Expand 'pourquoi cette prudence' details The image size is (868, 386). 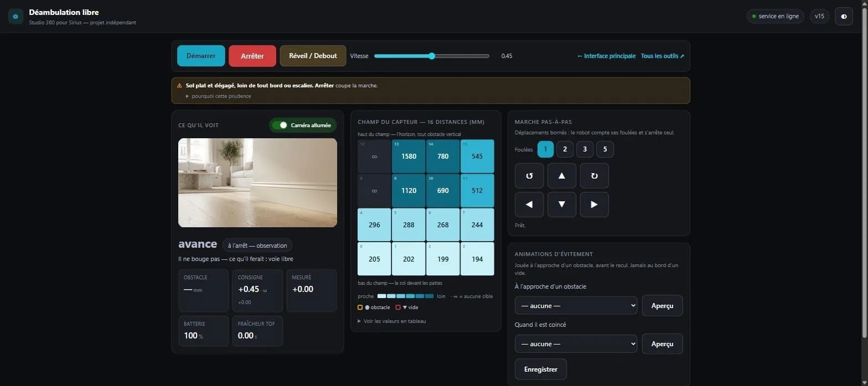pos(218,96)
